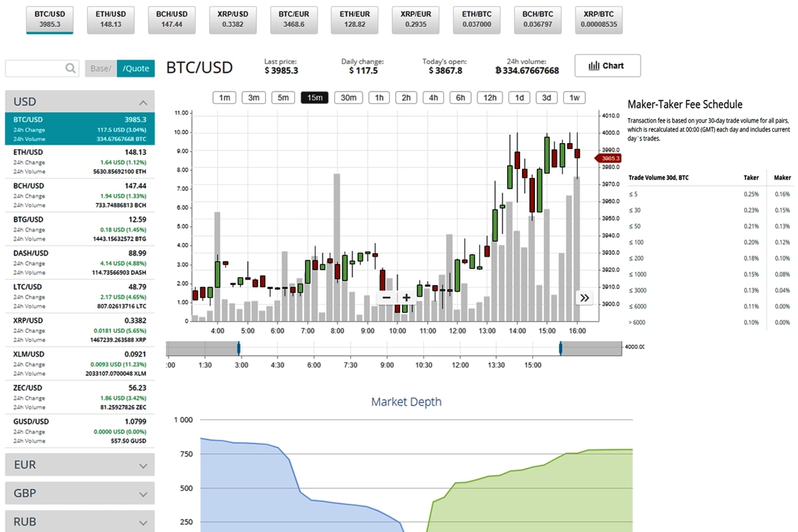The image size is (798, 532).
Task: Click the '≤ 5' fee tier row
Action: point(709,194)
